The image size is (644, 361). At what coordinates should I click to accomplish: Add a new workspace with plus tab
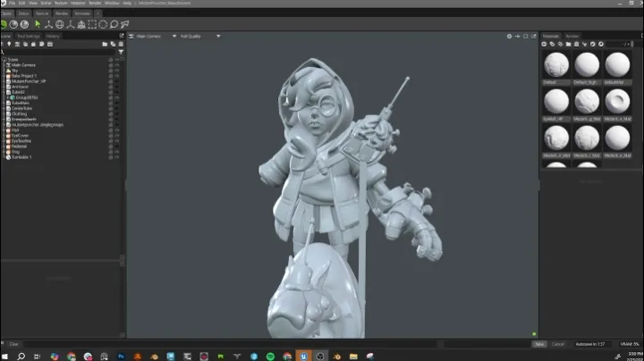tap(97, 13)
